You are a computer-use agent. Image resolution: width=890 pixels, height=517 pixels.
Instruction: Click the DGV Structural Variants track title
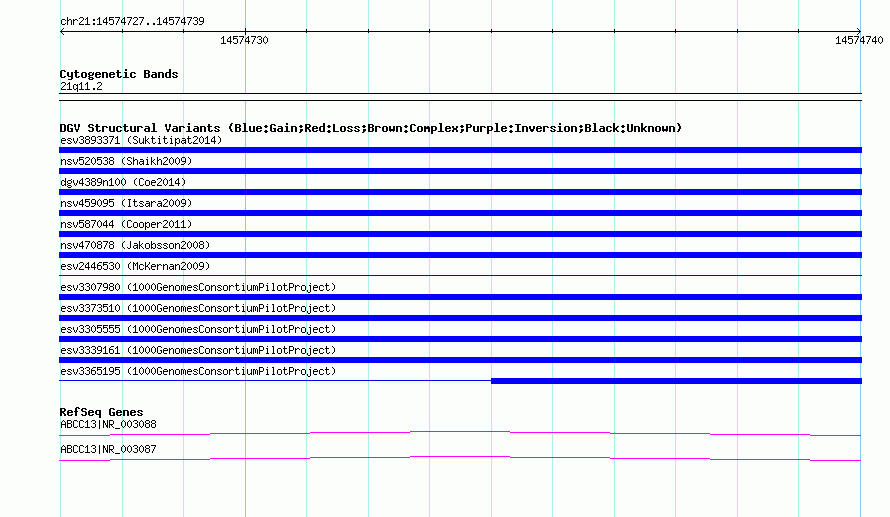[371, 128]
